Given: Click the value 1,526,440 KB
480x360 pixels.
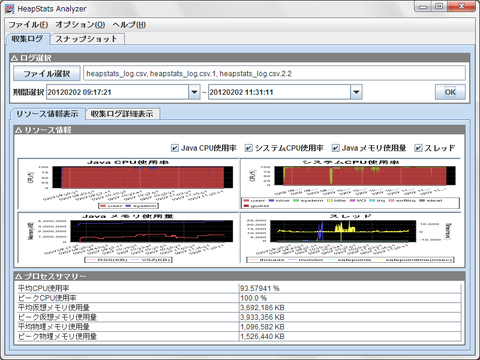Looking at the screenshot, I should [x=262, y=337].
